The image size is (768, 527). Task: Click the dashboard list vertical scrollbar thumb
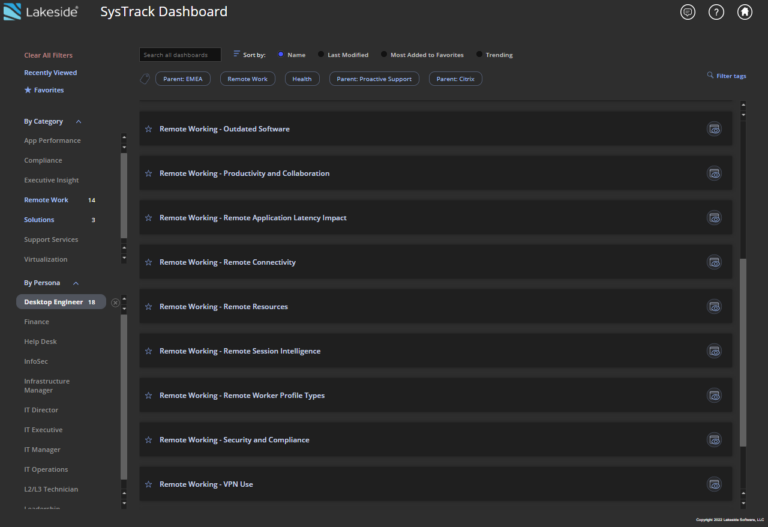[x=743, y=353]
